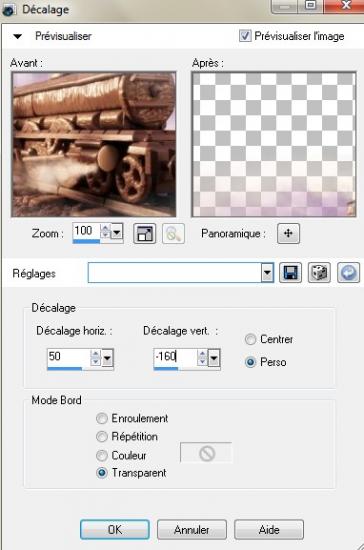The image size is (364, 550).
Task: Select the Répétition edge mode
Action: click(x=102, y=437)
